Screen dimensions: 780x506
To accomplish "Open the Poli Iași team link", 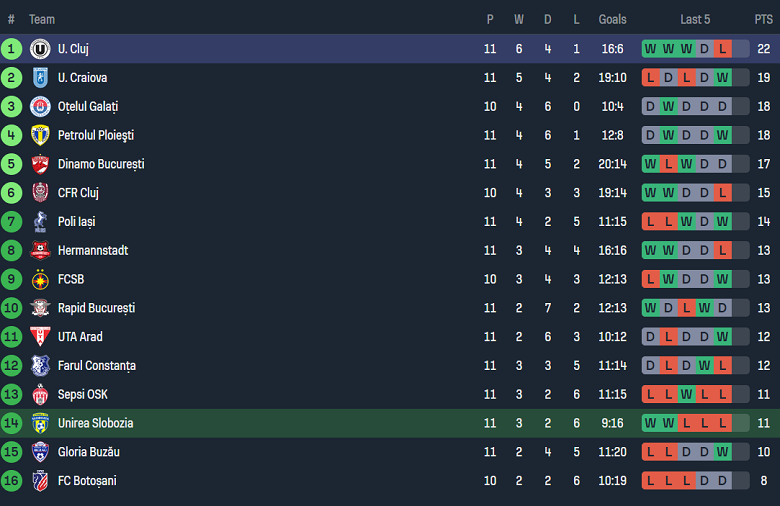I will pyautogui.click(x=76, y=222).
